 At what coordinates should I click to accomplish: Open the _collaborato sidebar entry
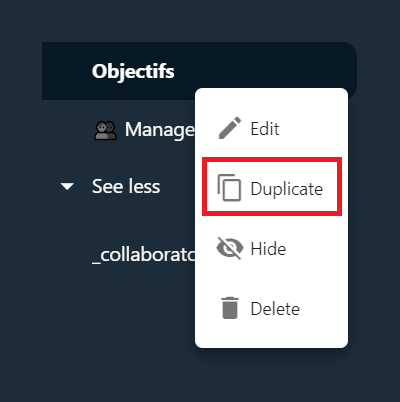(144, 256)
